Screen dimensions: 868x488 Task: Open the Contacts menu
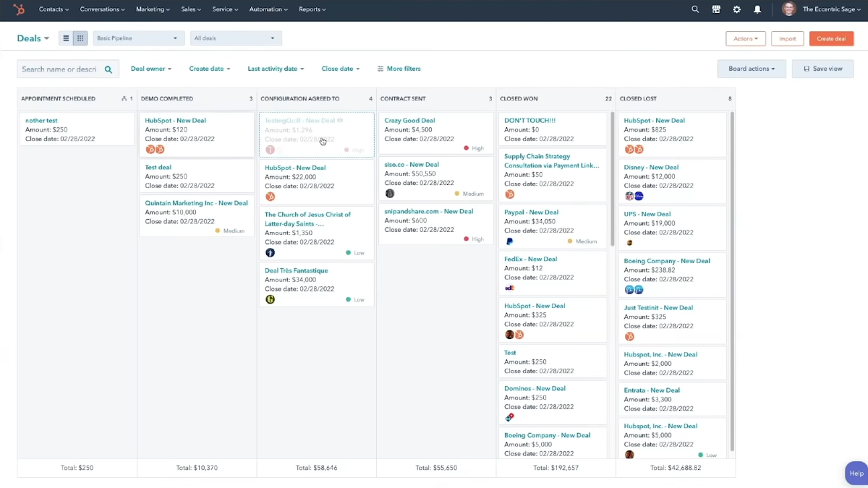coord(54,9)
